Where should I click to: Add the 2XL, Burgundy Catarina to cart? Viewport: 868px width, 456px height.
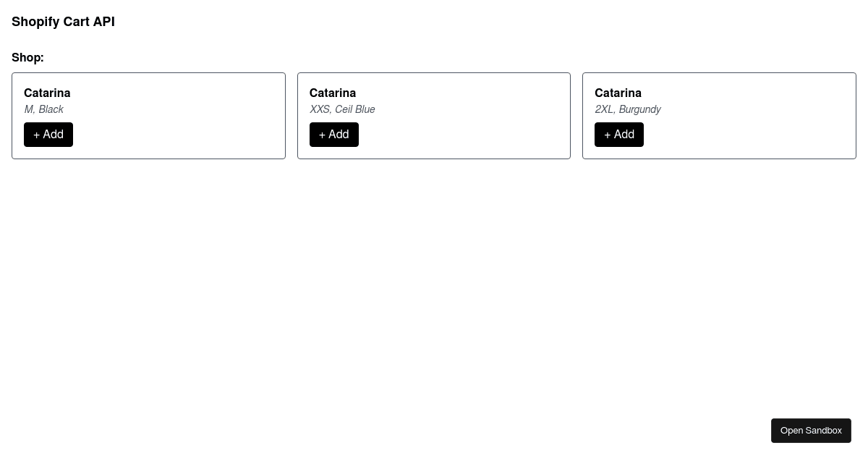click(x=619, y=135)
